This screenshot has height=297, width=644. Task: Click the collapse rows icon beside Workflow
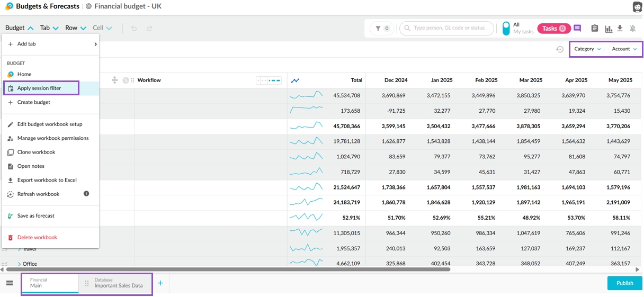coord(114,80)
